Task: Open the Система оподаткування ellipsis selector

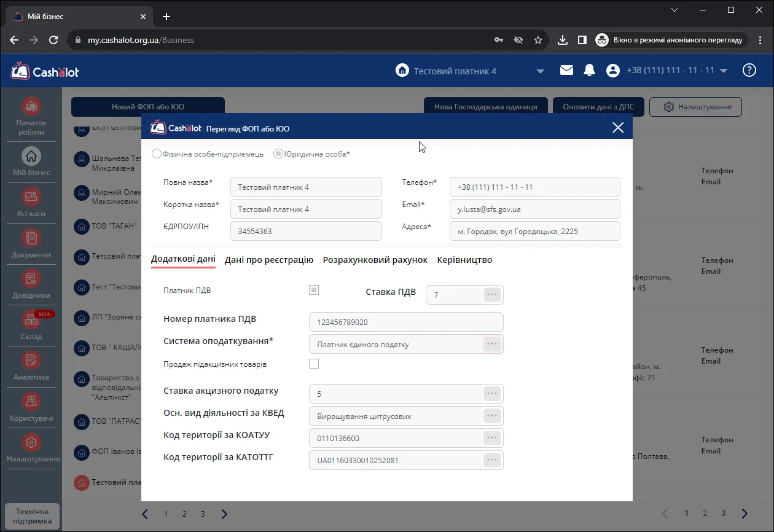Action: (x=492, y=344)
